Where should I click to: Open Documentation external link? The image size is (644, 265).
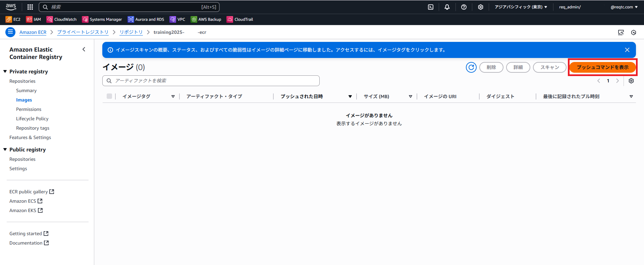pyautogui.click(x=29, y=243)
